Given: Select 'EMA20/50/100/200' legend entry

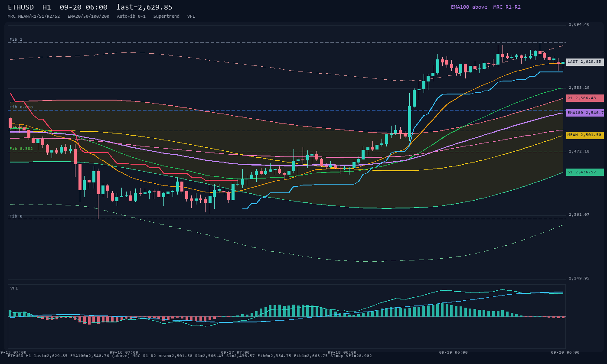Looking at the screenshot, I should click(88, 16).
